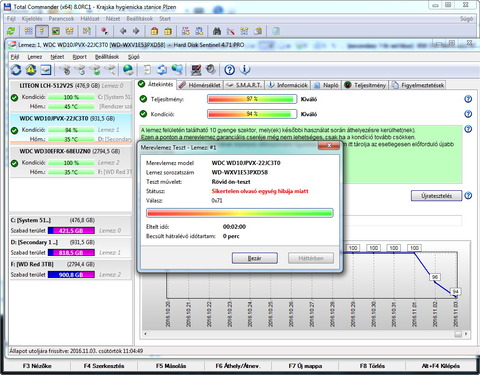Switch to the Hőmérséklet tab
The image size is (480, 375).
200,85
